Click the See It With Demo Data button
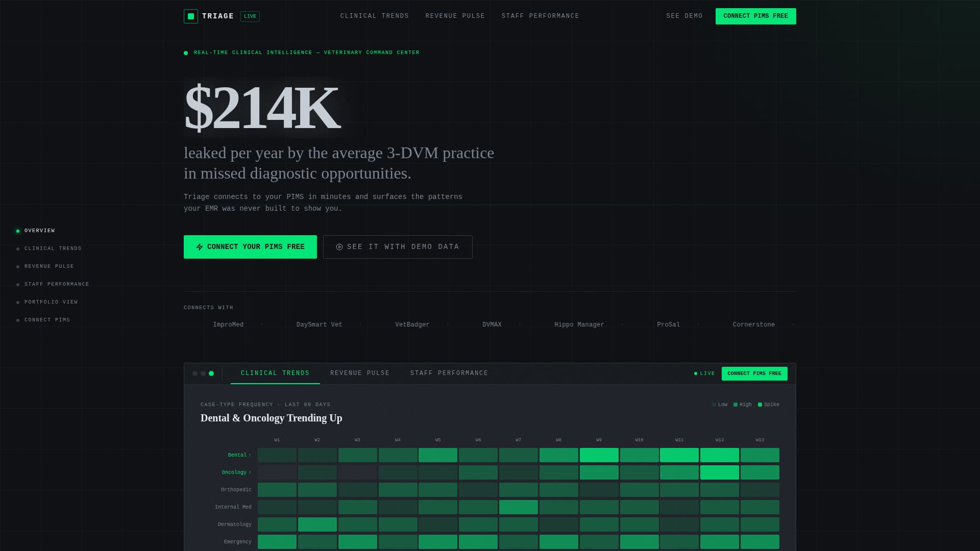This screenshot has width=980, height=551. tap(398, 247)
